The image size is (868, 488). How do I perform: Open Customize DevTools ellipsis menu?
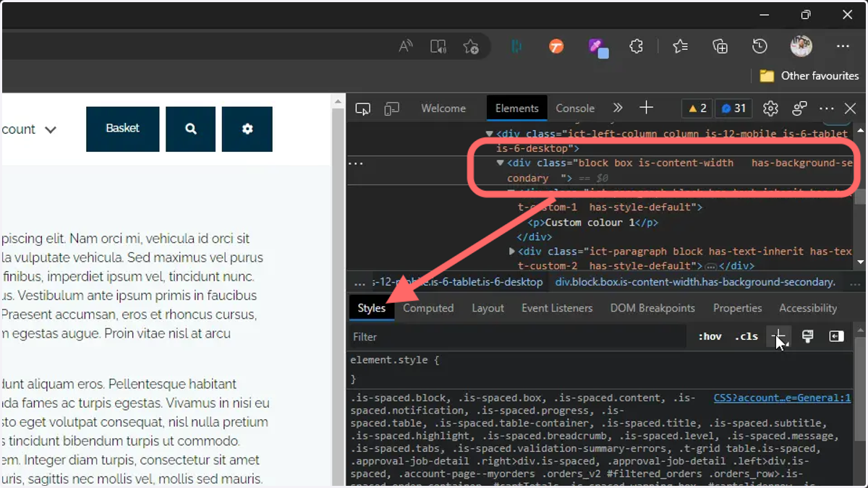tap(827, 108)
